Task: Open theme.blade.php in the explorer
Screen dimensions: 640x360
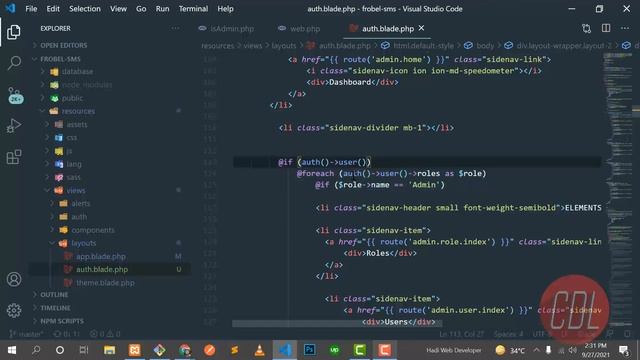Action: click(x=105, y=282)
